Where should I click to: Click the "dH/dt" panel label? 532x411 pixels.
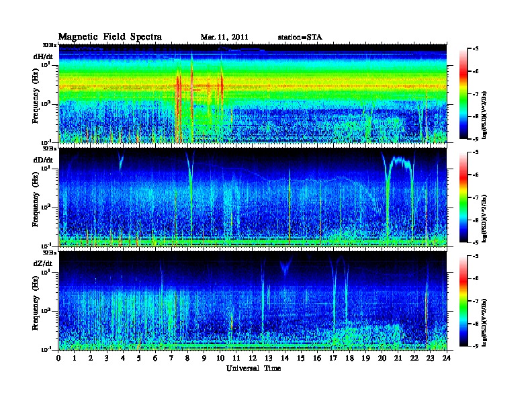[x=43, y=56]
